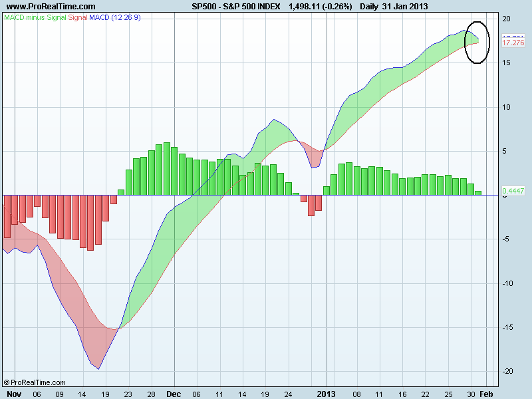Click the ProRealTime.com copyright text
Image resolution: width=532 pixels, height=399 pixels.
coord(35,382)
